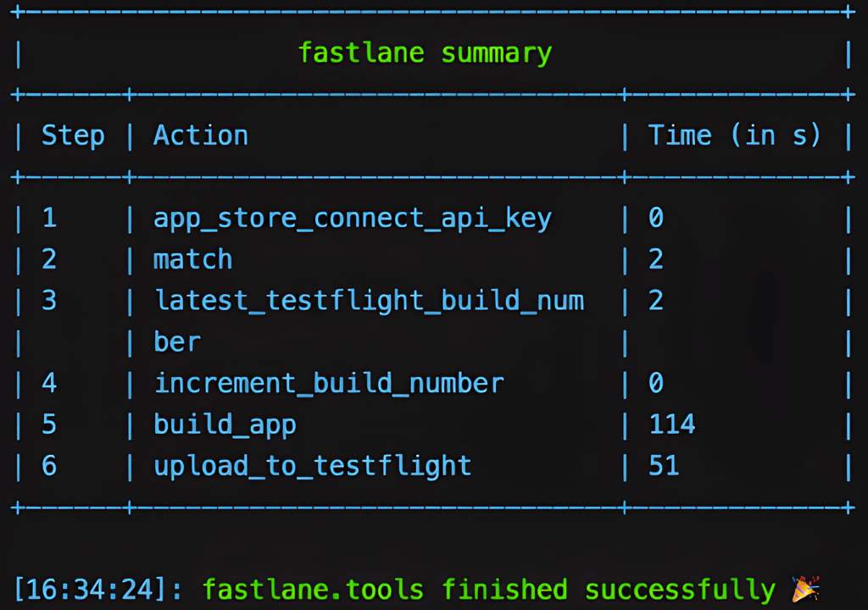
Task: Click the upload_to_testflight action text
Action: [x=312, y=465]
